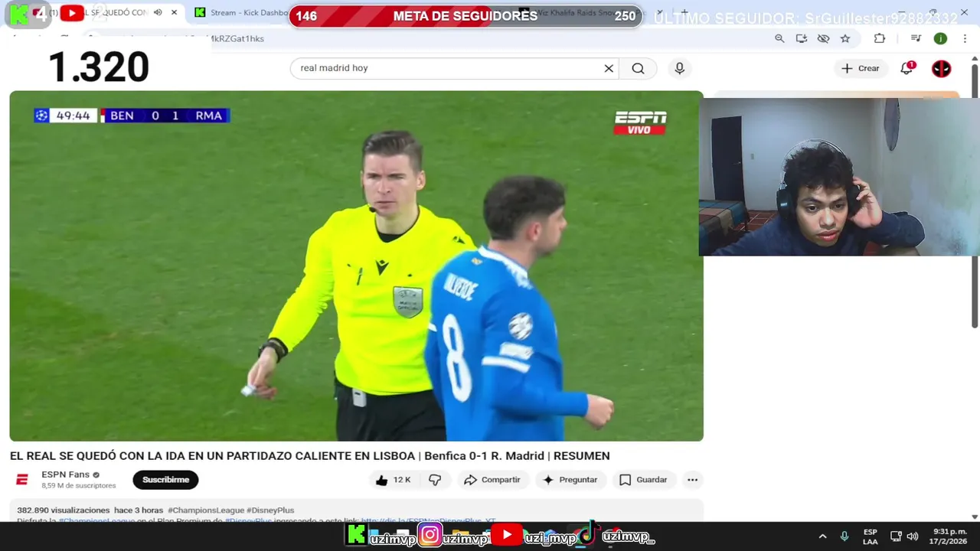The height and width of the screenshot is (551, 980).
Task: Click the 382.890 visualizaciones text
Action: pyautogui.click(x=64, y=510)
